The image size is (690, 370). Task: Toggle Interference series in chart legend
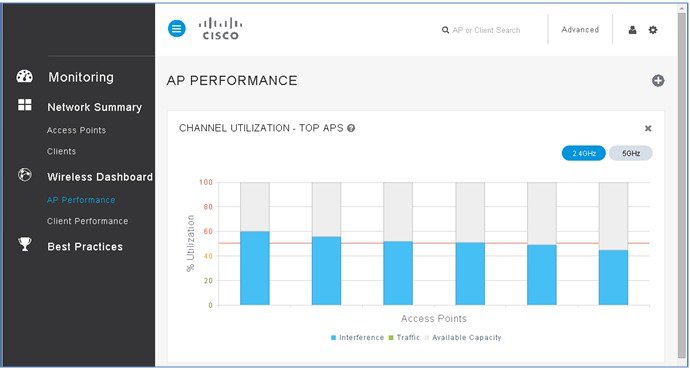357,337
